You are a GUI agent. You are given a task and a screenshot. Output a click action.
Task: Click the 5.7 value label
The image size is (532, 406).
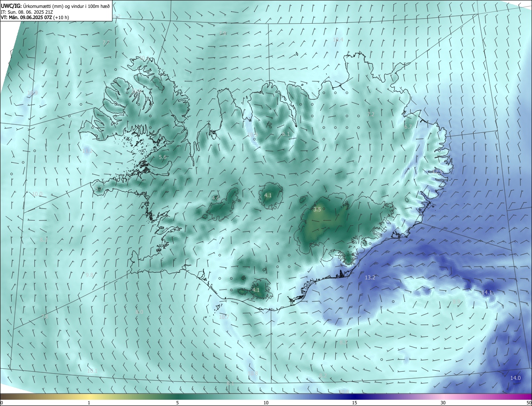coord(98,189)
